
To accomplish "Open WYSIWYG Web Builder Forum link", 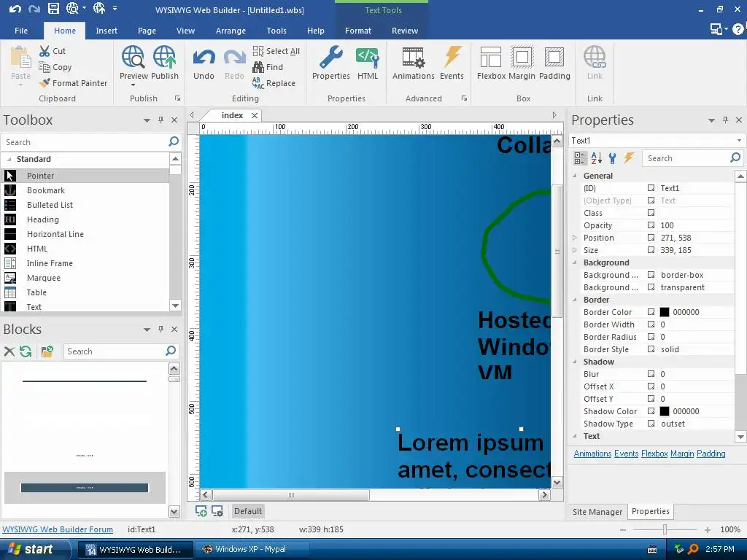I will click(x=58, y=529).
